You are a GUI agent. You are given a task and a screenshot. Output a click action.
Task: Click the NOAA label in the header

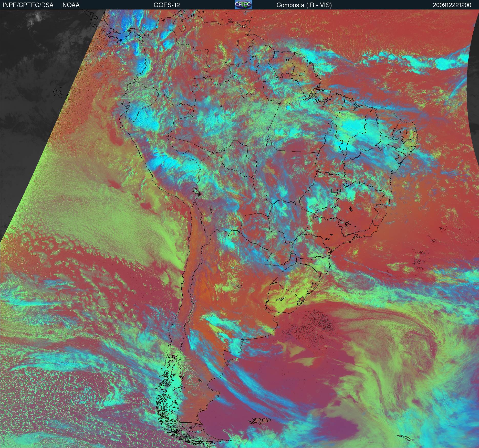coord(71,5)
